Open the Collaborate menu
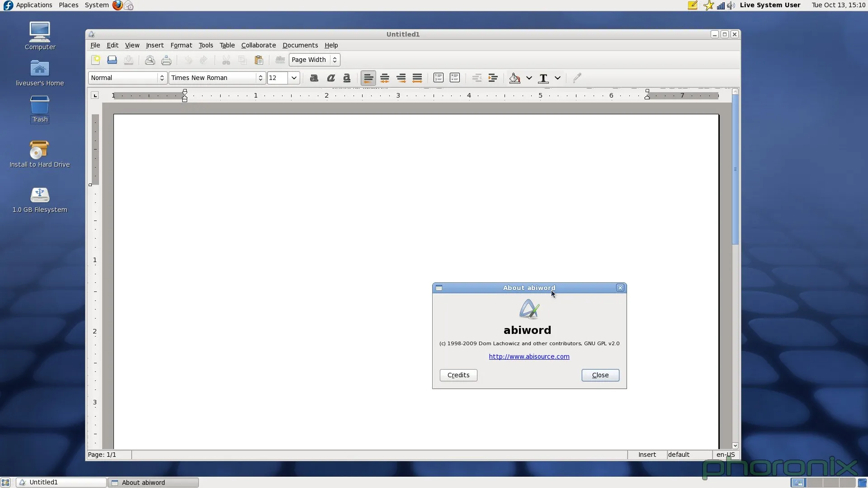This screenshot has width=868, height=488. pos(259,45)
